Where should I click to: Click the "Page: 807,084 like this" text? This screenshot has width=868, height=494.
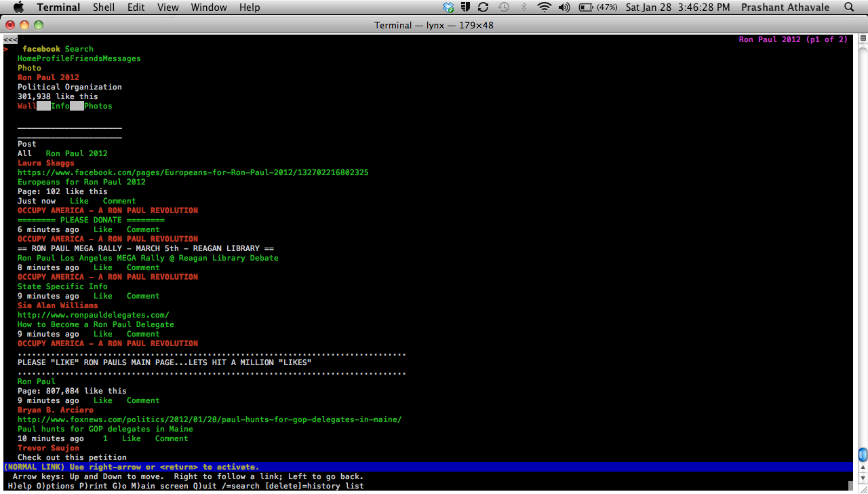(x=72, y=391)
